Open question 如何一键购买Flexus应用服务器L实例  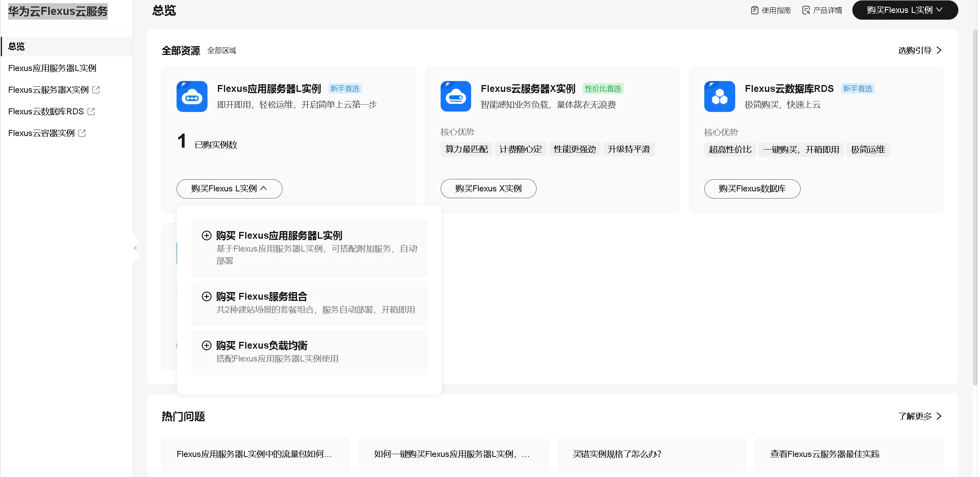pyautogui.click(x=453, y=454)
